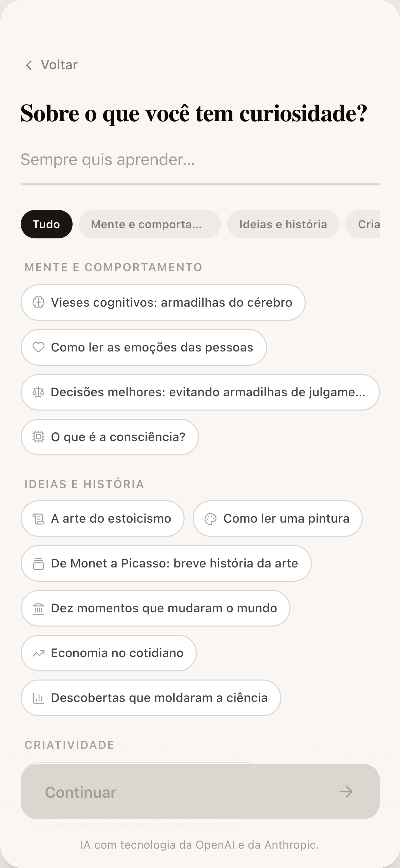Click the palette icon for Como ler uma pintura

[210, 519]
